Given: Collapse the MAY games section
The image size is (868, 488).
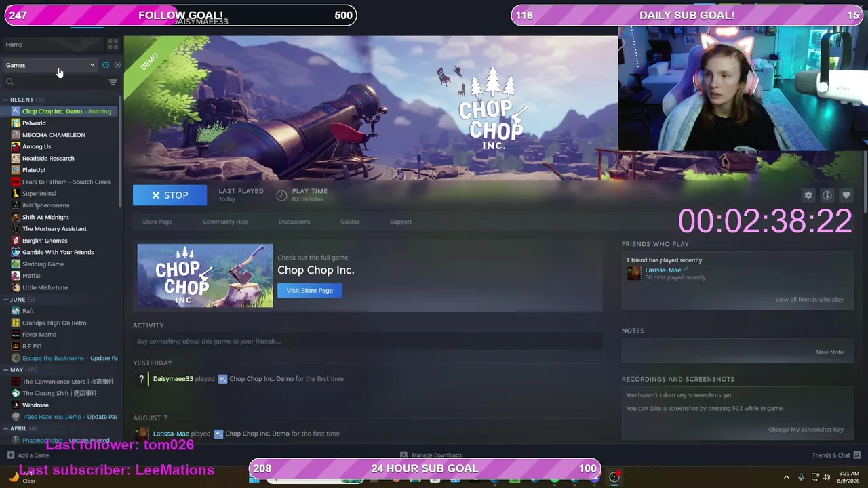Looking at the screenshot, I should [x=7, y=370].
